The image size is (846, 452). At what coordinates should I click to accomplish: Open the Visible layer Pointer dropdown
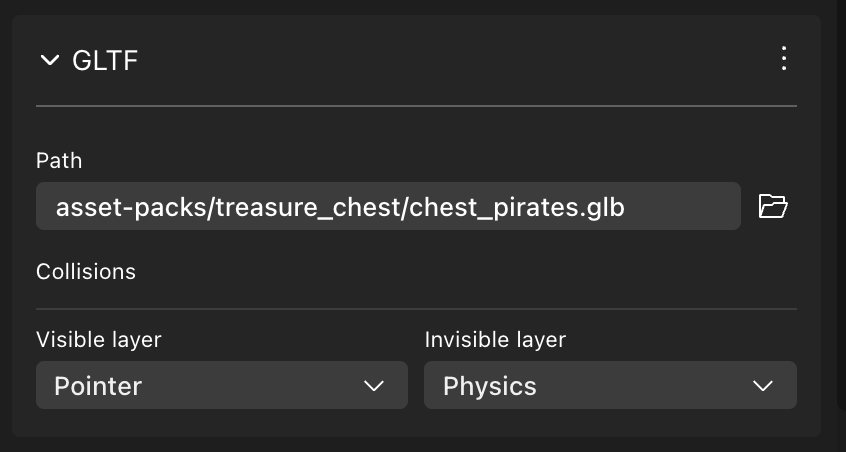(221, 385)
